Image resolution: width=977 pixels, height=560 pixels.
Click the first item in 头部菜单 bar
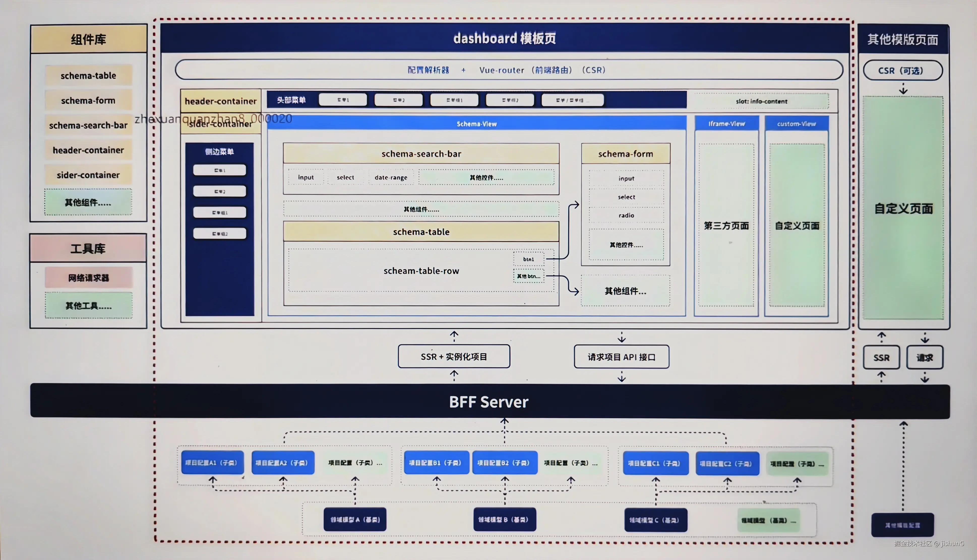point(343,100)
